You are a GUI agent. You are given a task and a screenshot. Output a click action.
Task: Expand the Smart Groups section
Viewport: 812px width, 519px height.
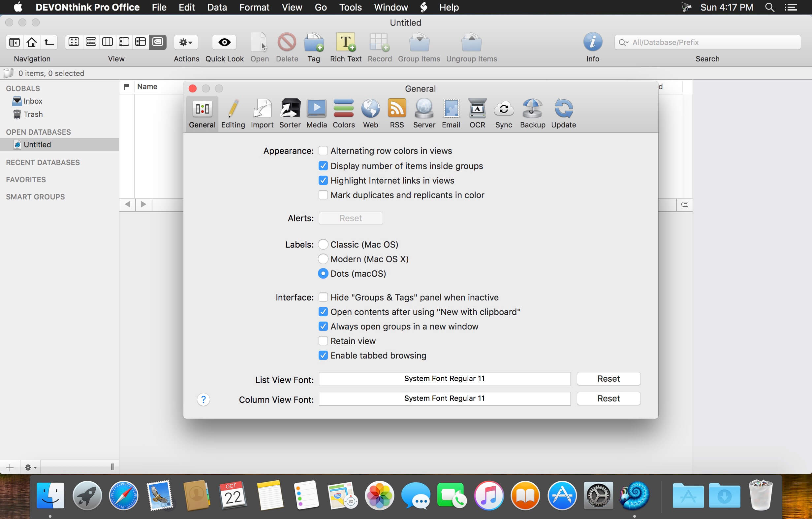coord(35,196)
